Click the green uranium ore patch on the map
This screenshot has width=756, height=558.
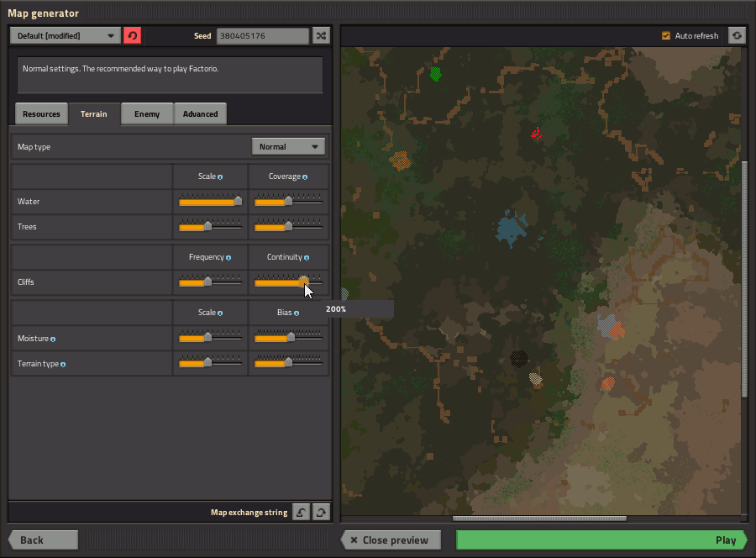point(435,74)
